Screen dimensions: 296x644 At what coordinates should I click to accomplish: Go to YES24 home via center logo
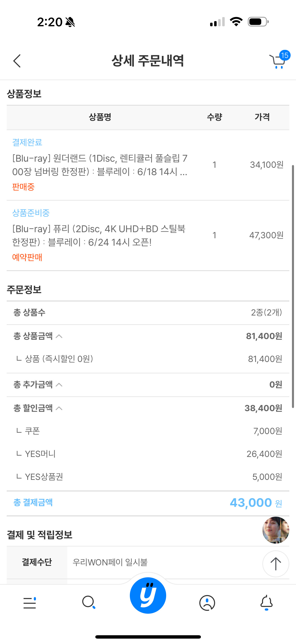(x=148, y=595)
